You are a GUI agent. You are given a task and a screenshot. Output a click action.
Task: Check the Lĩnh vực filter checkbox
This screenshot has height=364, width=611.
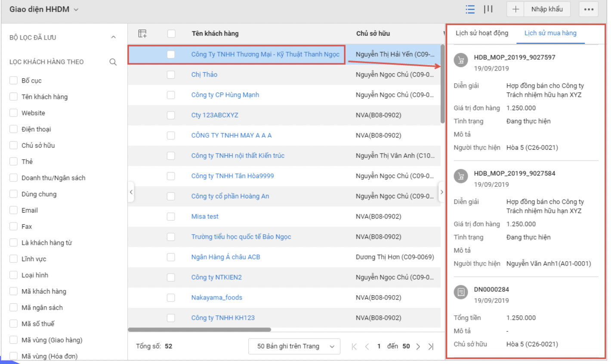pyautogui.click(x=14, y=259)
